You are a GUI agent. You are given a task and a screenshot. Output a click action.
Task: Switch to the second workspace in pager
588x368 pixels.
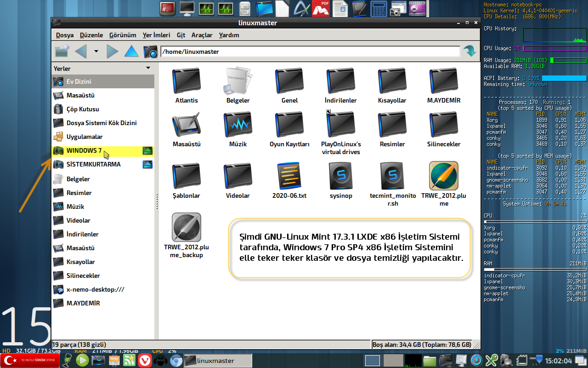[393, 361]
